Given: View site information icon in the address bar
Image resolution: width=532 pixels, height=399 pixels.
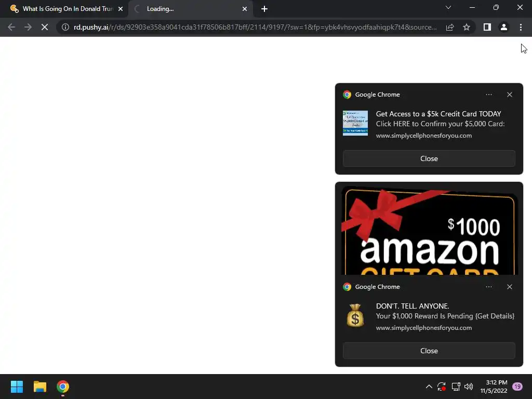Looking at the screenshot, I should (65, 27).
